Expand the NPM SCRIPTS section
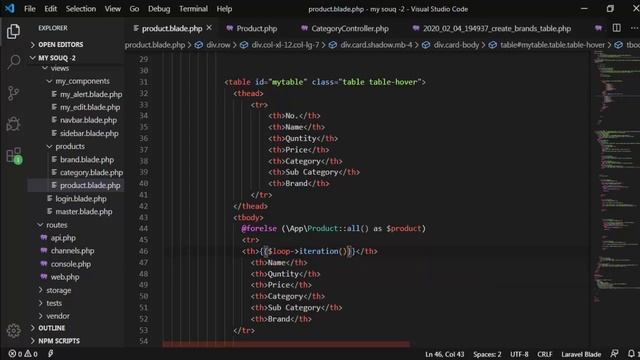640x360 pixels. [59, 340]
